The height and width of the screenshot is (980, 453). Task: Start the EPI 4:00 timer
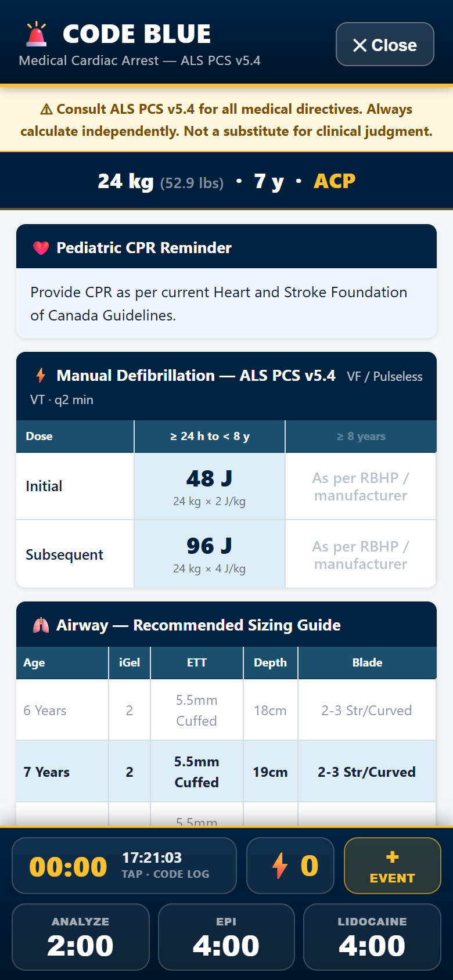point(227,936)
